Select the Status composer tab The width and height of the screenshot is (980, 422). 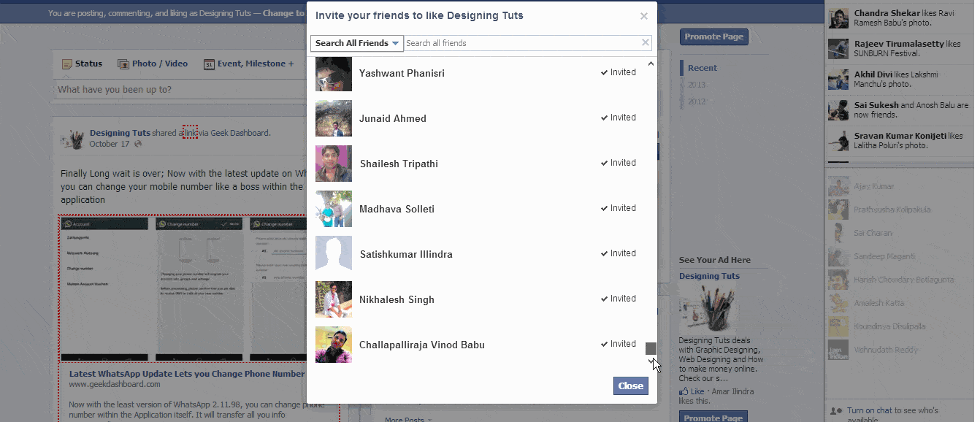[88, 64]
